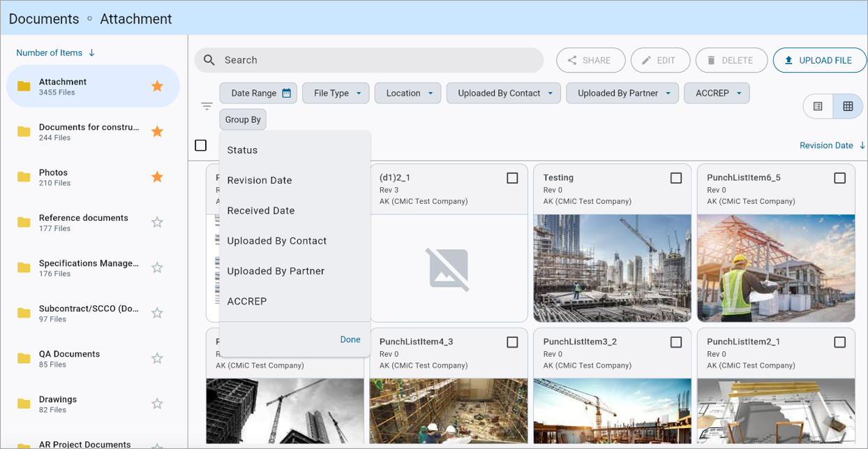Click Attachment in the breadcrumb
This screenshot has height=449, width=868.
pyautogui.click(x=136, y=19)
